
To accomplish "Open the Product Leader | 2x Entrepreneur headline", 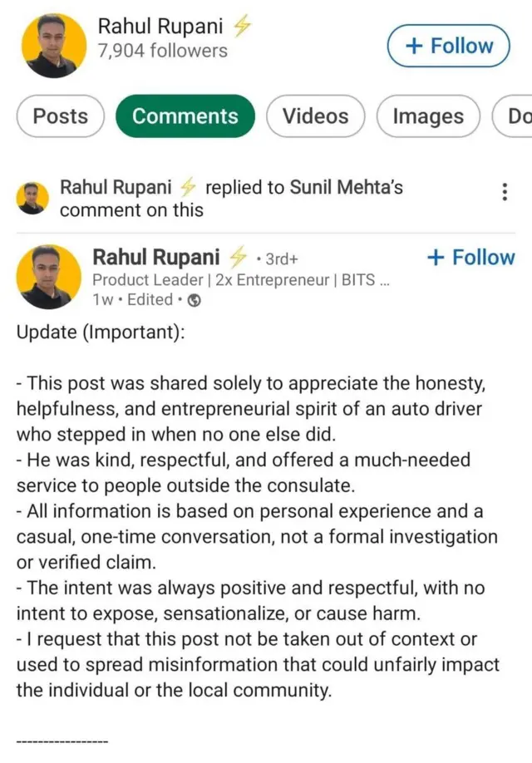I will click(241, 280).
